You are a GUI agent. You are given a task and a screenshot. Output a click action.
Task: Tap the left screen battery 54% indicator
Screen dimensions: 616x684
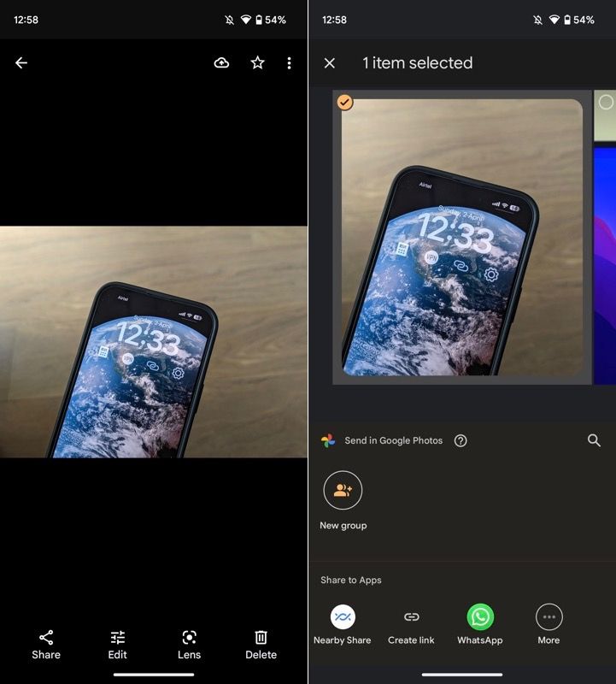[270, 20]
